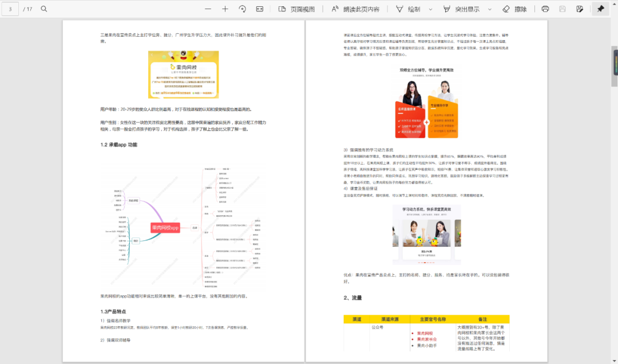Click the print icon
The width and height of the screenshot is (618, 364).
click(x=545, y=9)
